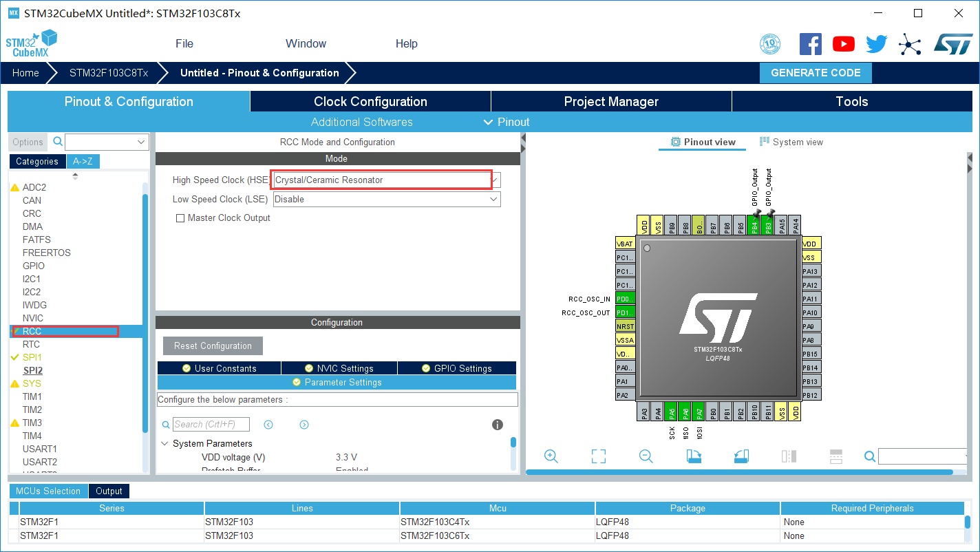
Task: Select ADC2 in the peripheral list
Action: (34, 187)
